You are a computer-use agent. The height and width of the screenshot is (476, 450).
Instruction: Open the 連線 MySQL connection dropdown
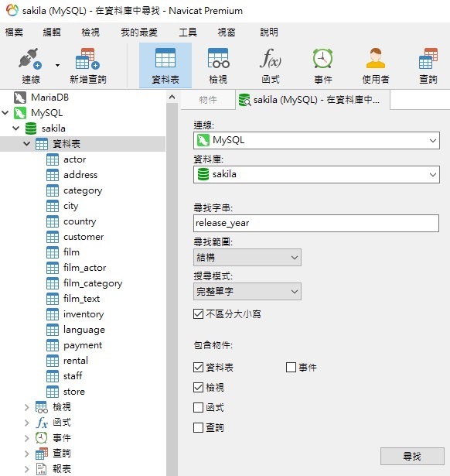pos(316,140)
